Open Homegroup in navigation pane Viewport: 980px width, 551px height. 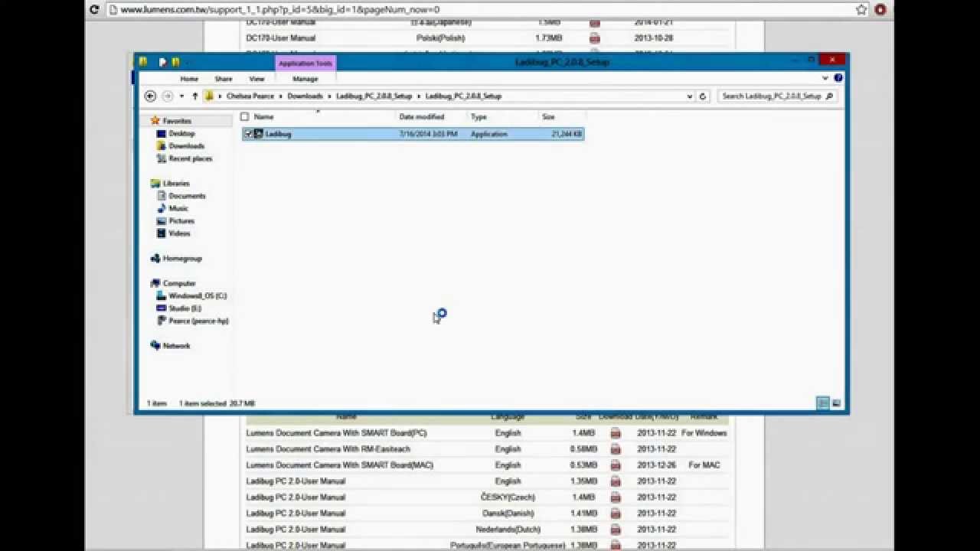[x=181, y=259]
